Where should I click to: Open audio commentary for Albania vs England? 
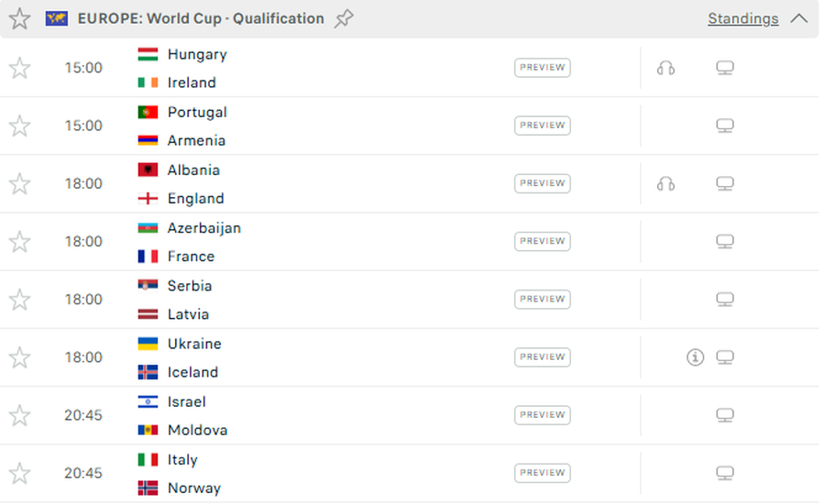(665, 183)
